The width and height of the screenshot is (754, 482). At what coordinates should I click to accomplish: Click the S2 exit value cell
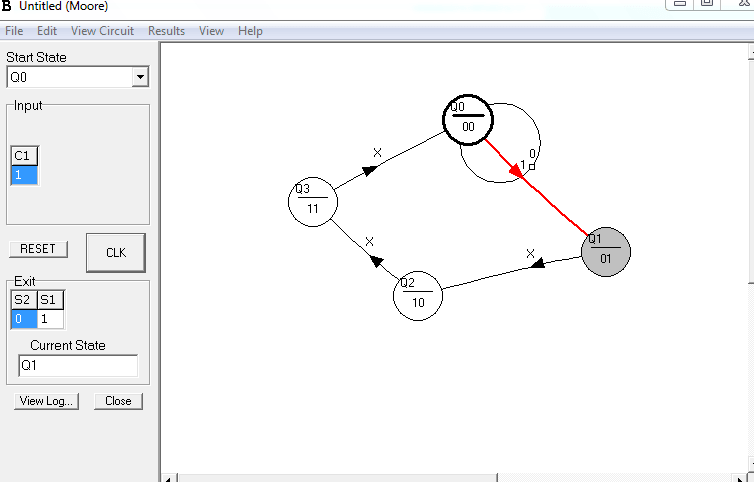click(24, 319)
